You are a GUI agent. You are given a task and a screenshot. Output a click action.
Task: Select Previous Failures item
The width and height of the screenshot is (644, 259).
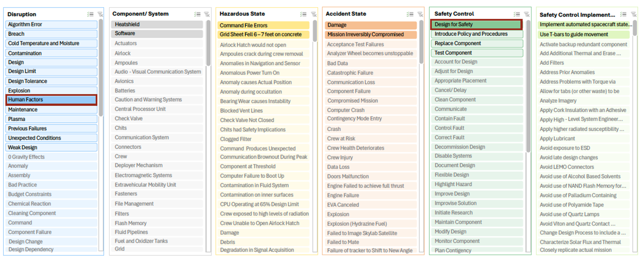(51, 128)
